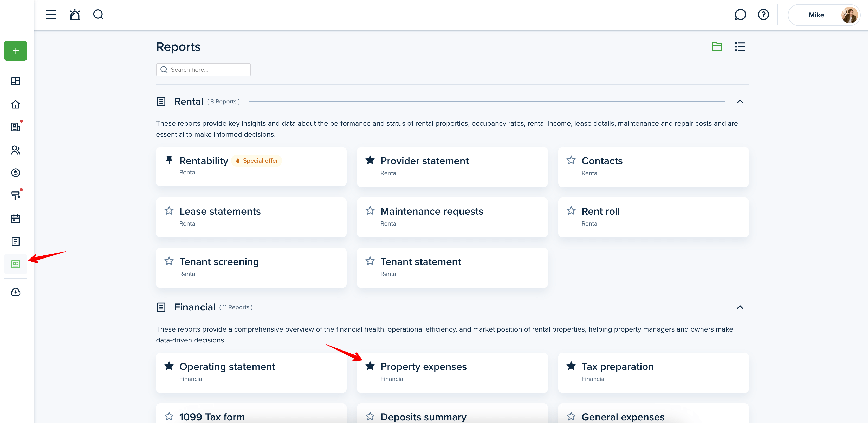868x423 pixels.
Task: Unfavorite the Property expenses report
Action: pyautogui.click(x=370, y=366)
